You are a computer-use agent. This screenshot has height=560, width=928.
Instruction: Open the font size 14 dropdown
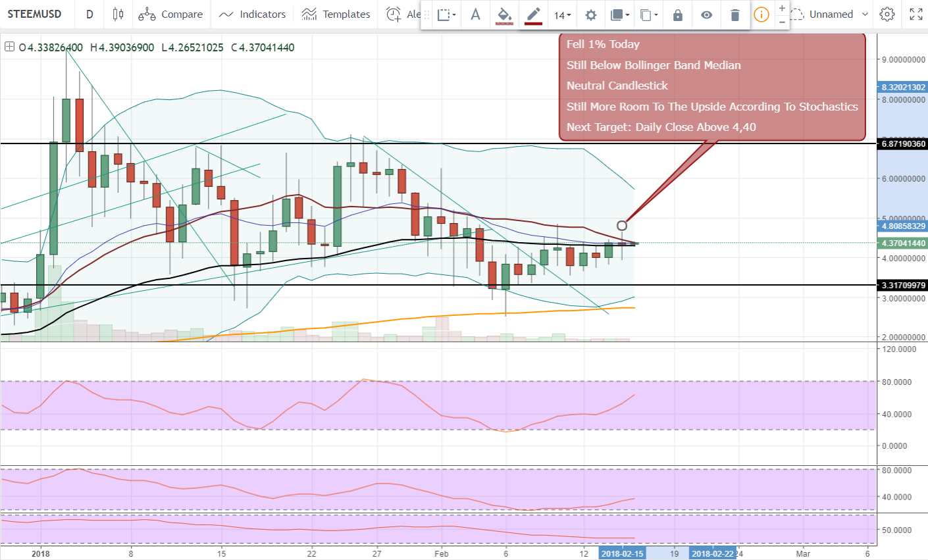coord(562,14)
